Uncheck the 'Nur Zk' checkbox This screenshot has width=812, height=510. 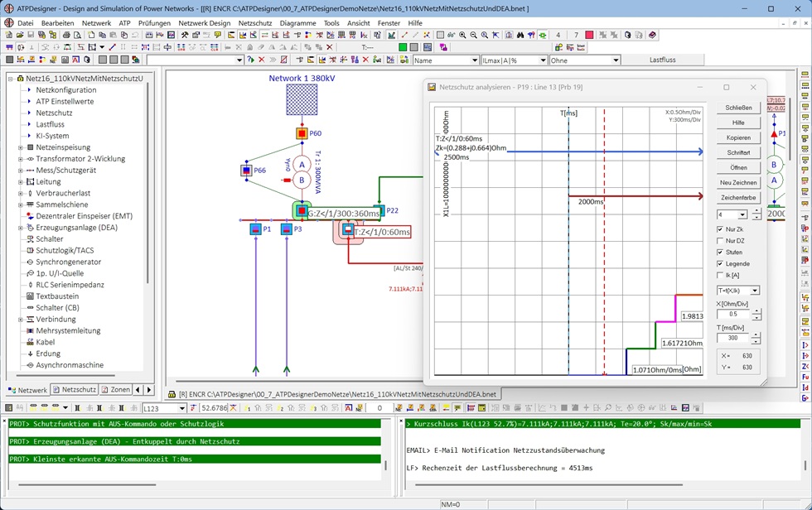(720, 229)
